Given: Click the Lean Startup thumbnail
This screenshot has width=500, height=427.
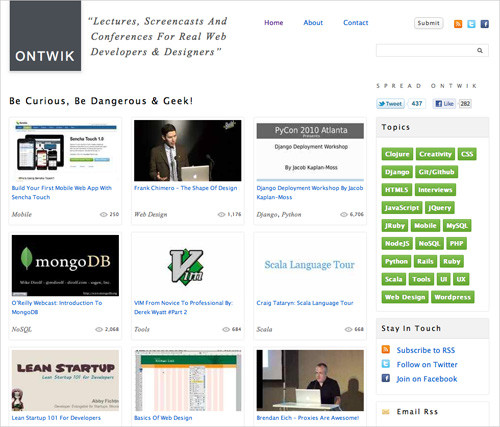Looking at the screenshot, I should click(x=65, y=380).
